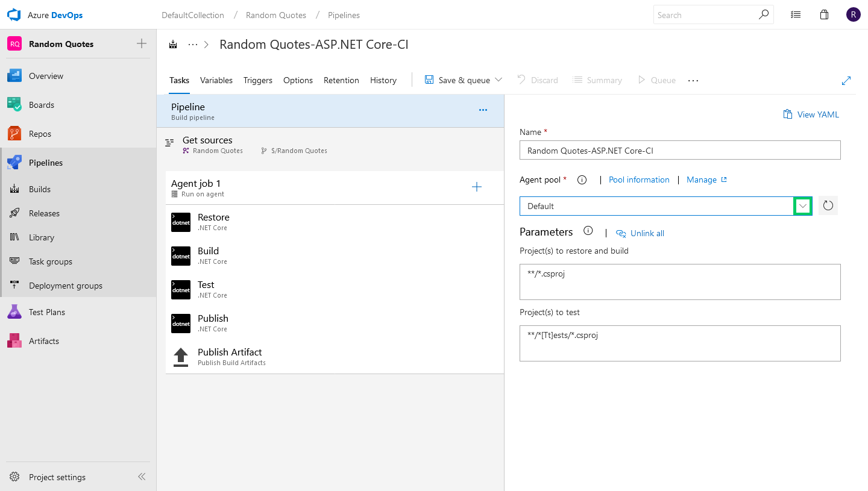
Task: Select the Build .NET Core task
Action: tap(335, 255)
